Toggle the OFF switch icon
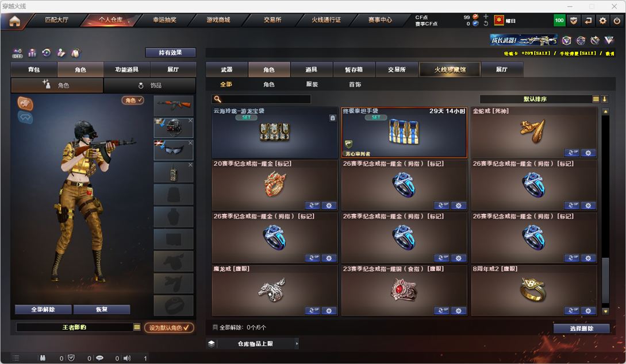The width and height of the screenshot is (626, 364). click(x=17, y=53)
